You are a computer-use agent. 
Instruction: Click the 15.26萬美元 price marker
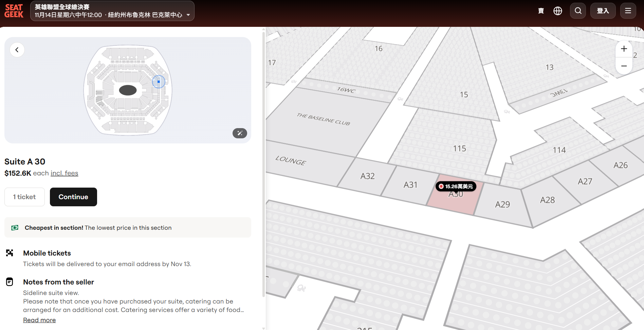pyautogui.click(x=456, y=186)
